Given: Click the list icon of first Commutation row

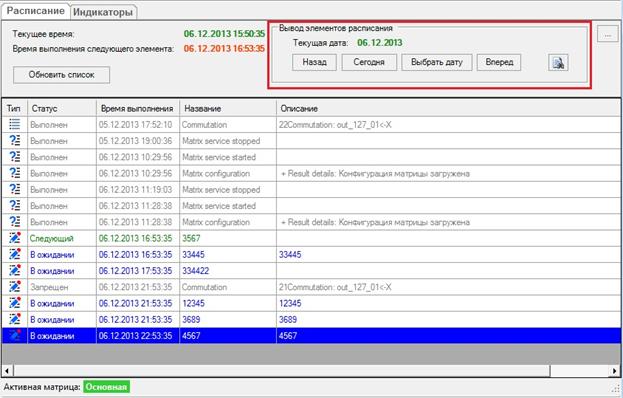Looking at the screenshot, I should coord(15,124).
